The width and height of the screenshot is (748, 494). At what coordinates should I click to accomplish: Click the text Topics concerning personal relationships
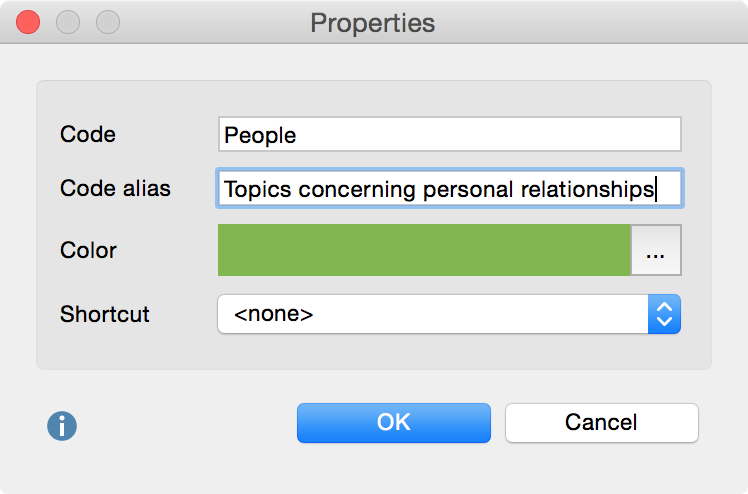click(439, 189)
